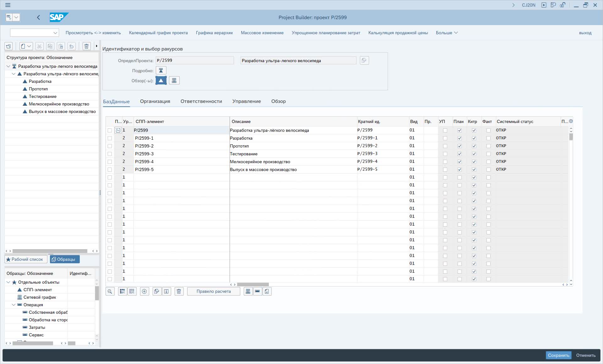
Task: Click the information icon below table
Action: coord(166,292)
